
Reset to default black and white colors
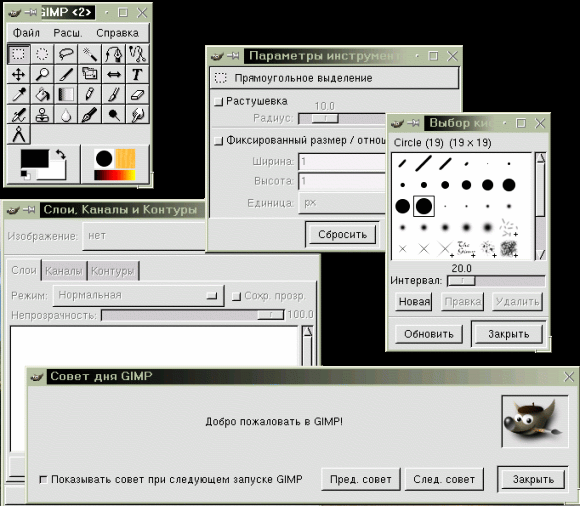(25, 175)
